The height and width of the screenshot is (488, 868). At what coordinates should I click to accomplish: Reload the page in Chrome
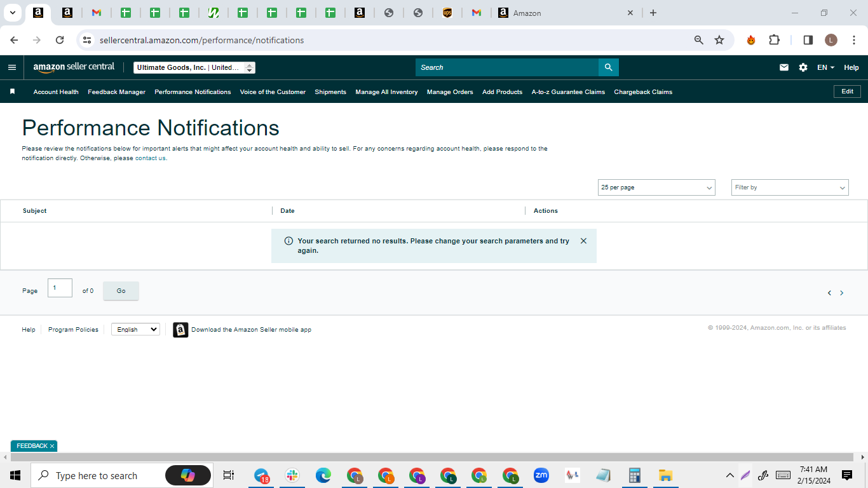click(60, 40)
